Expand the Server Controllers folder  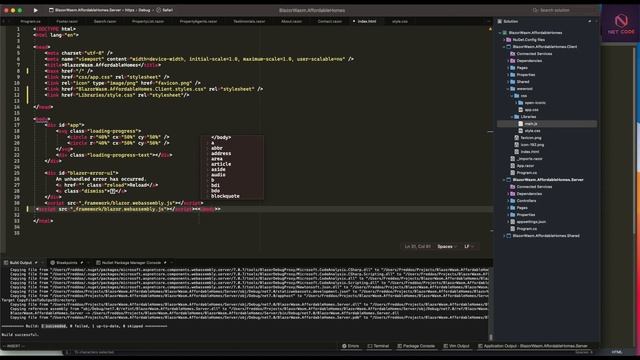click(x=508, y=201)
